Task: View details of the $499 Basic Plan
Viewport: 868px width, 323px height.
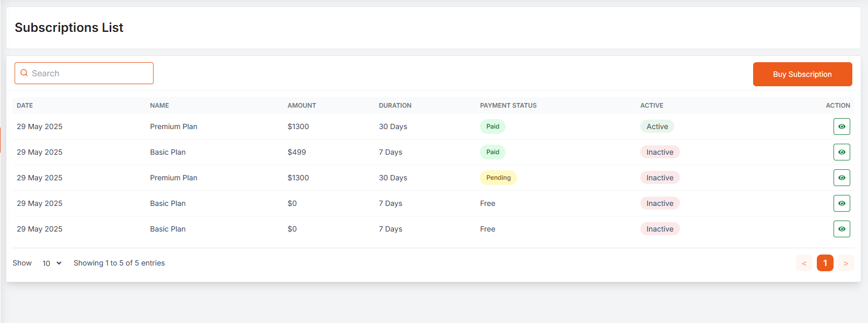Action: pyautogui.click(x=841, y=152)
